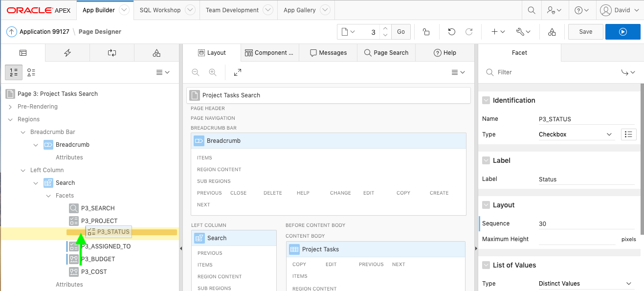
Task: Open the SQL Workshop tab
Action: [160, 10]
